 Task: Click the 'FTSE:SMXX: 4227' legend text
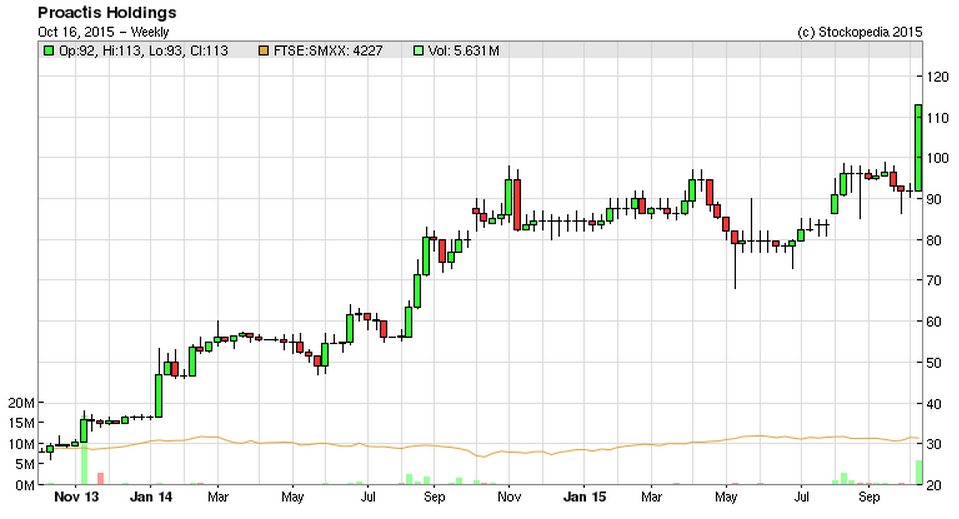(x=328, y=51)
